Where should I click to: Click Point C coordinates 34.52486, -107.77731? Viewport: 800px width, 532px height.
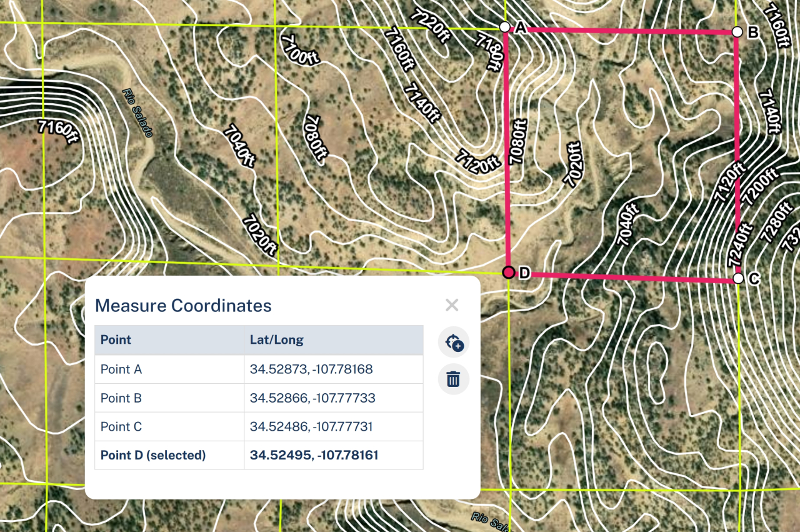pyautogui.click(x=311, y=427)
